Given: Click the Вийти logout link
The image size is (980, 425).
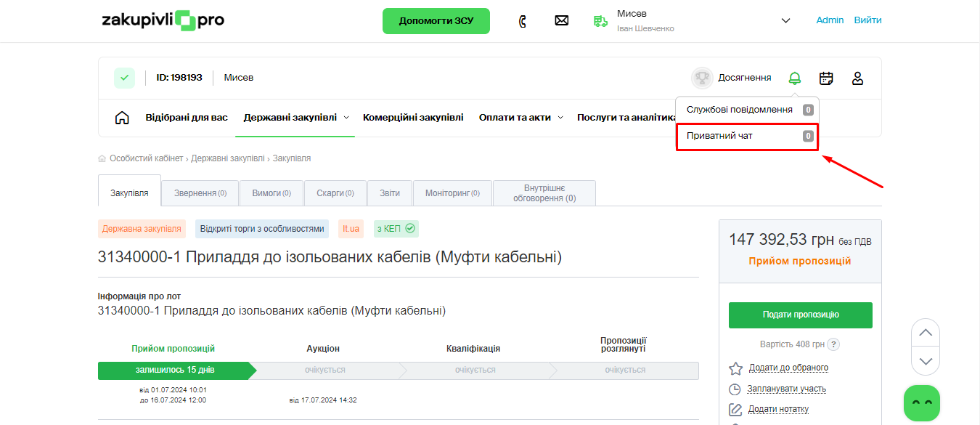Looking at the screenshot, I should pos(867,20).
